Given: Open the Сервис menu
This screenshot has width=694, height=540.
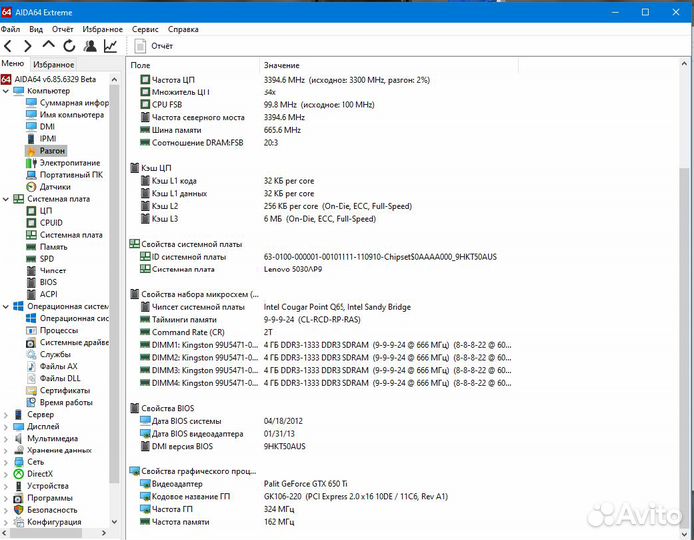Looking at the screenshot, I should 145,29.
